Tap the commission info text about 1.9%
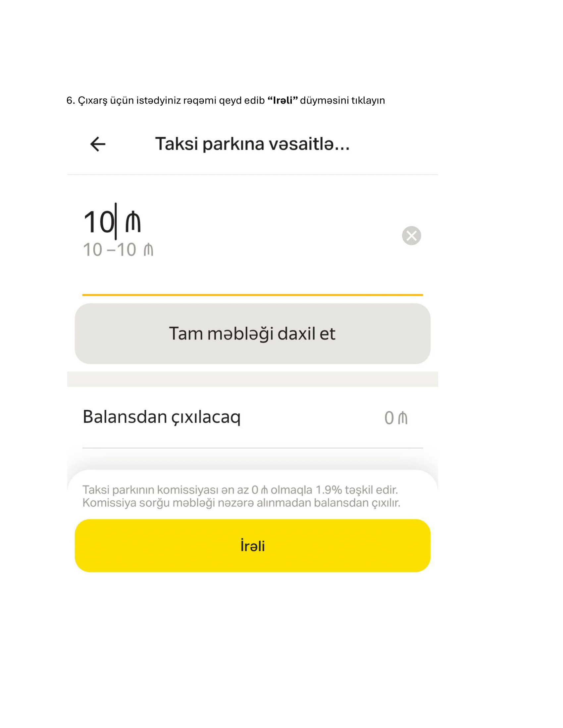 tap(241, 496)
